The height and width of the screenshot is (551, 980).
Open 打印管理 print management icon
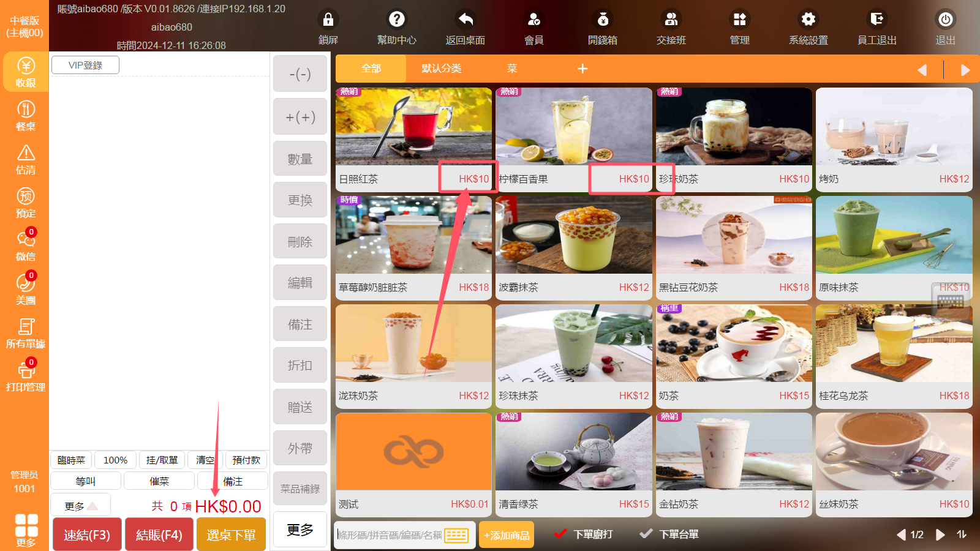(25, 377)
